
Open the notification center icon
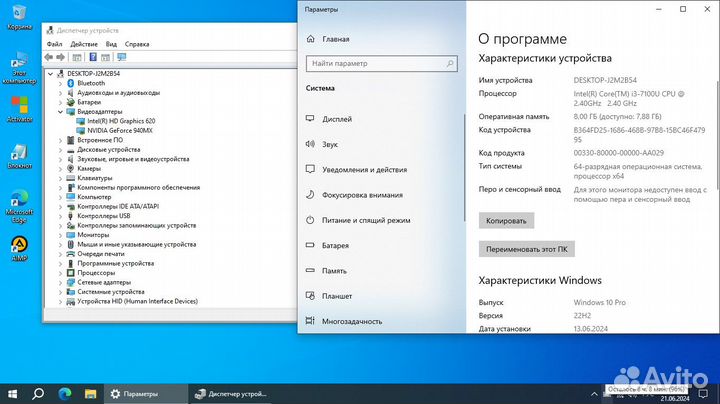(703, 394)
